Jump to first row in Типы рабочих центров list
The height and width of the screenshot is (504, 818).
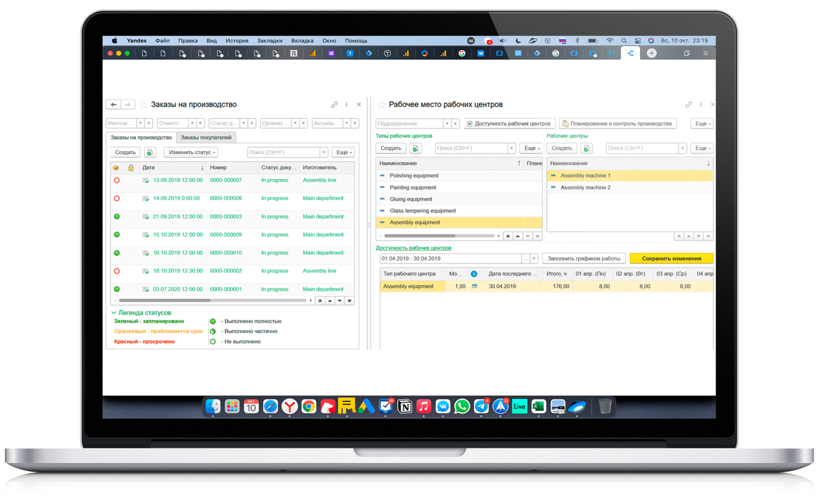point(508,236)
